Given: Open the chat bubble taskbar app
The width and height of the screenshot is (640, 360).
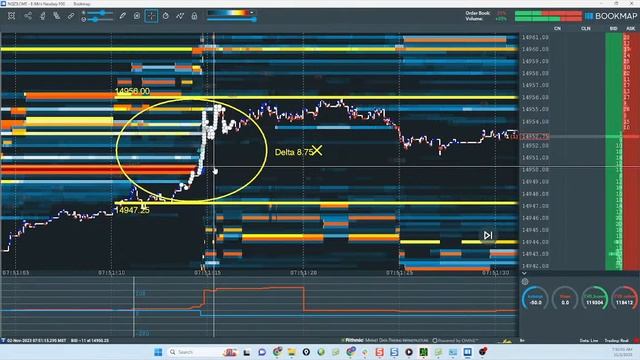Looking at the screenshot, I should [x=262, y=352].
